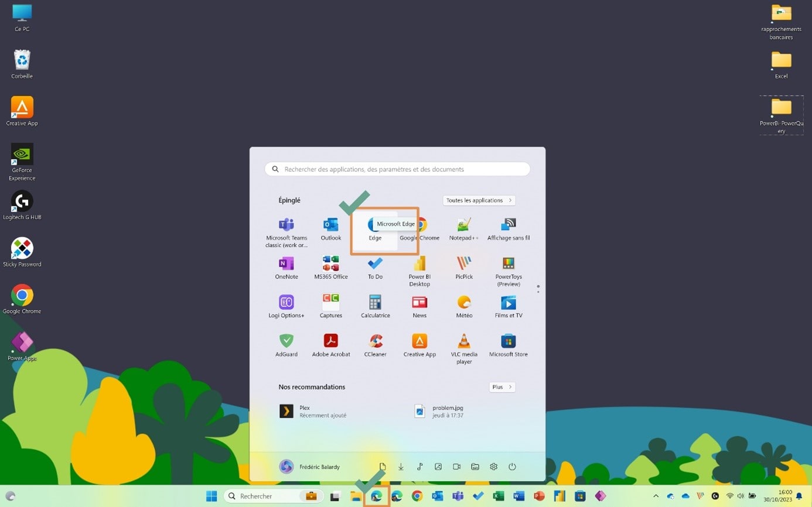Open Creative App in Start menu pinned list
This screenshot has width=812, height=507.
pyautogui.click(x=419, y=345)
